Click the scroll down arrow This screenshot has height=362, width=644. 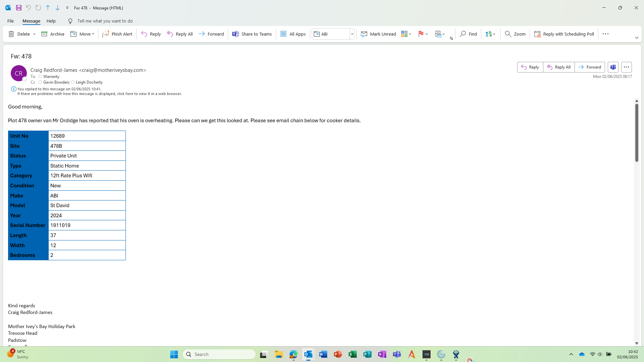(637, 343)
